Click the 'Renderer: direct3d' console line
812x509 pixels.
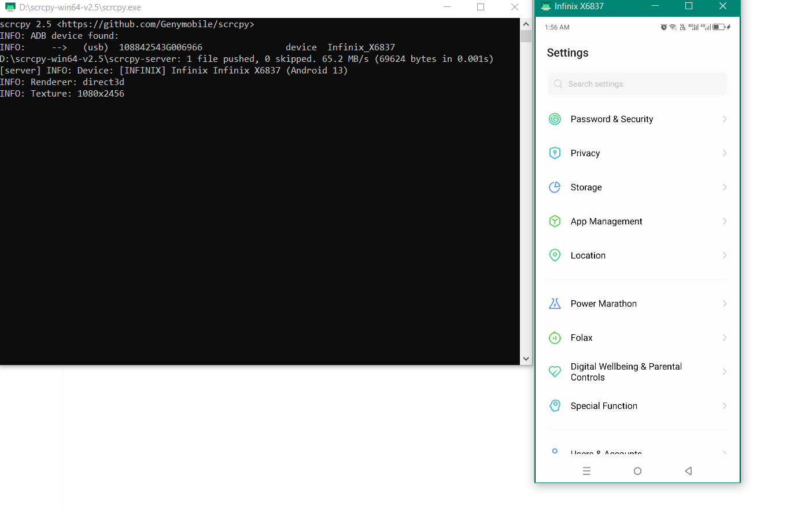[62, 82]
